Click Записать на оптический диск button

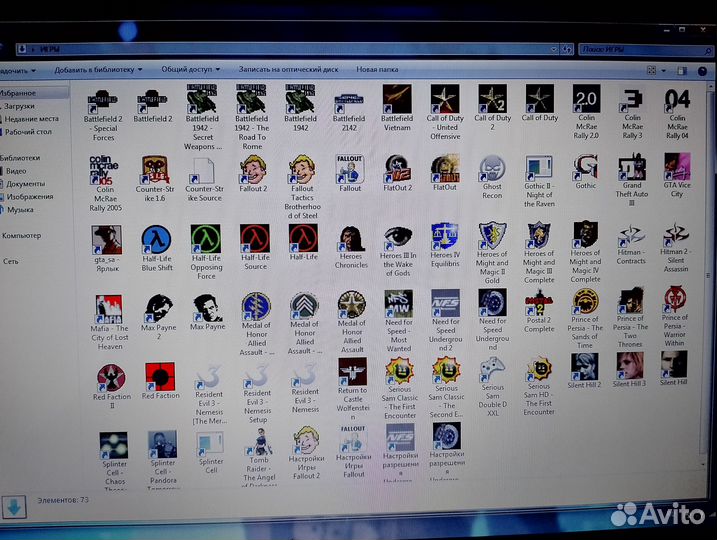289,70
